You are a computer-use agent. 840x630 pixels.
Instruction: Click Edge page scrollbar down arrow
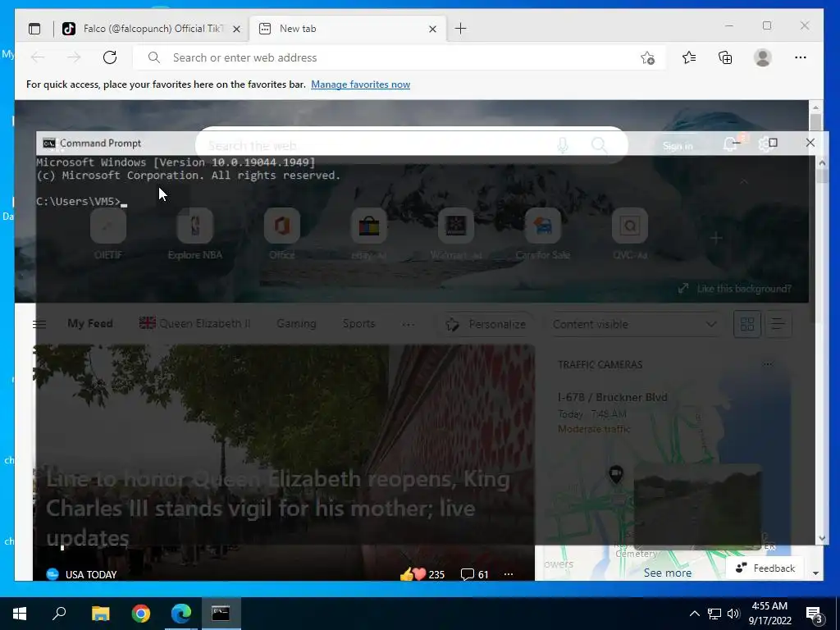point(815,573)
